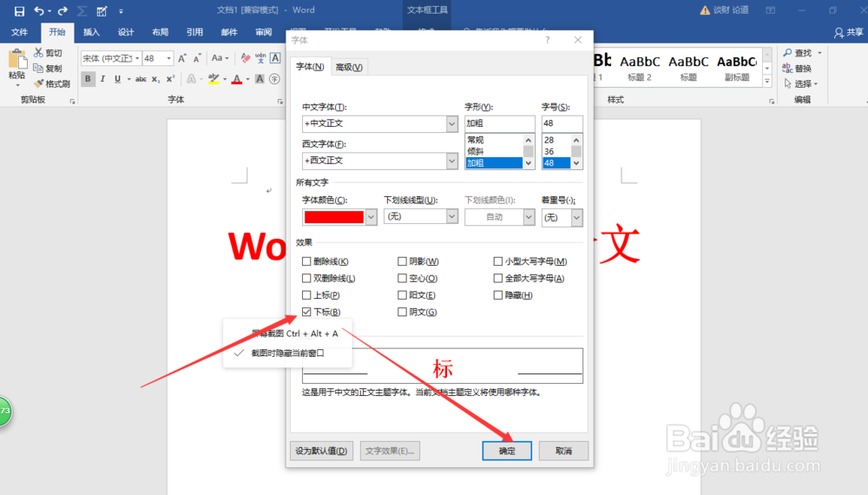868x495 pixels.
Task: Switch to the Advanced (高级) dialog tab
Action: point(349,67)
